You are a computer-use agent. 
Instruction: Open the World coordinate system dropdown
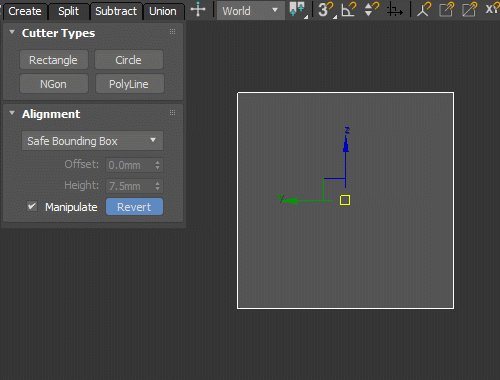(251, 11)
